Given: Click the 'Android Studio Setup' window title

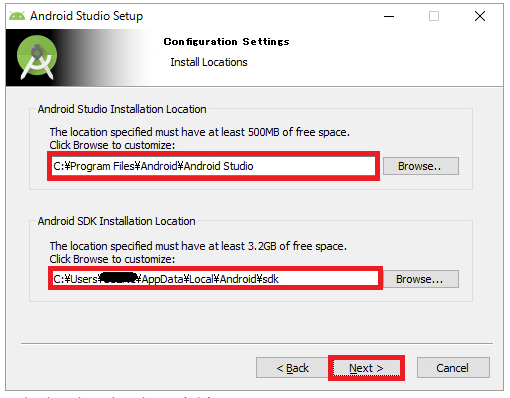Looking at the screenshot, I should [86, 16].
